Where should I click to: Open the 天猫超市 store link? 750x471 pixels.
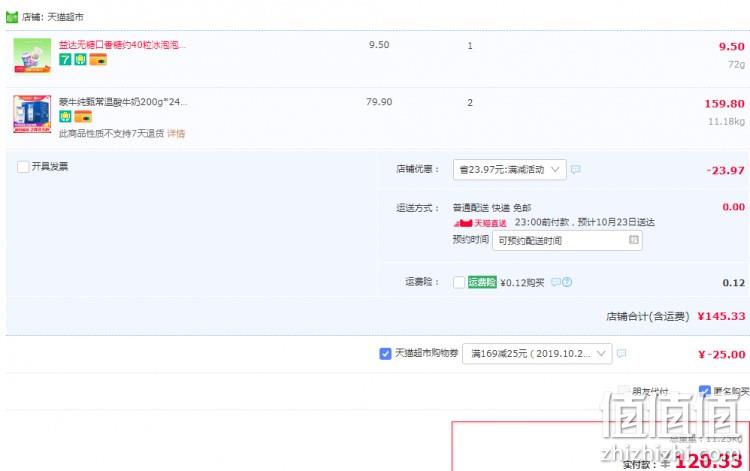[65, 17]
